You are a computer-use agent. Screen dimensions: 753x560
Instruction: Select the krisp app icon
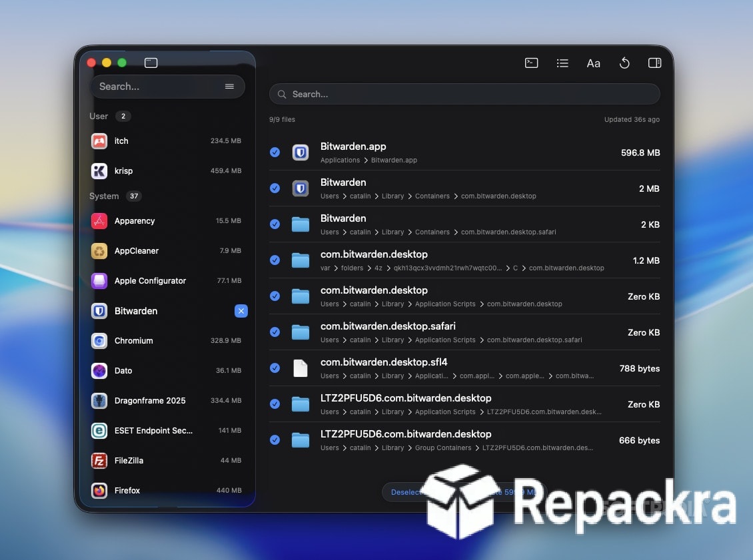pos(99,171)
